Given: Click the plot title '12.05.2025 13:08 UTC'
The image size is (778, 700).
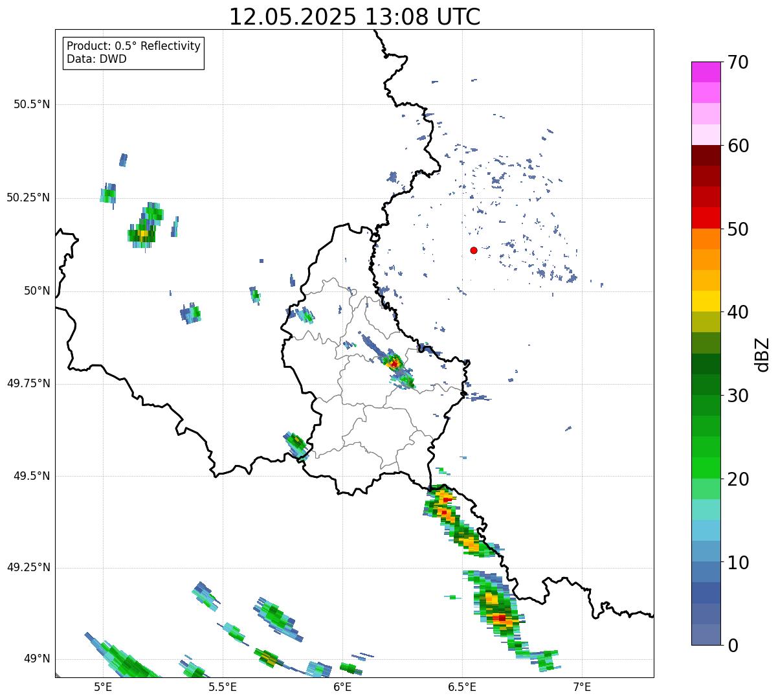Looking at the screenshot, I should [355, 17].
